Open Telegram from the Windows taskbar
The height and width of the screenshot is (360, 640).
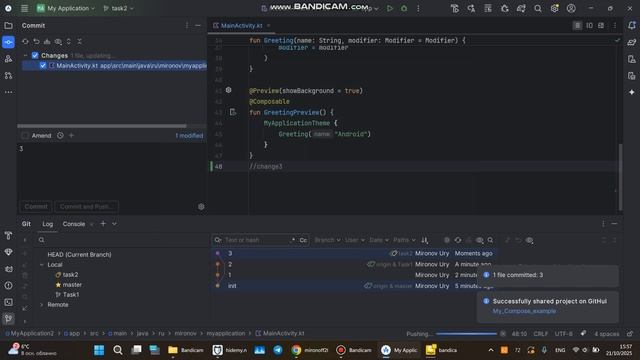pos(278,350)
